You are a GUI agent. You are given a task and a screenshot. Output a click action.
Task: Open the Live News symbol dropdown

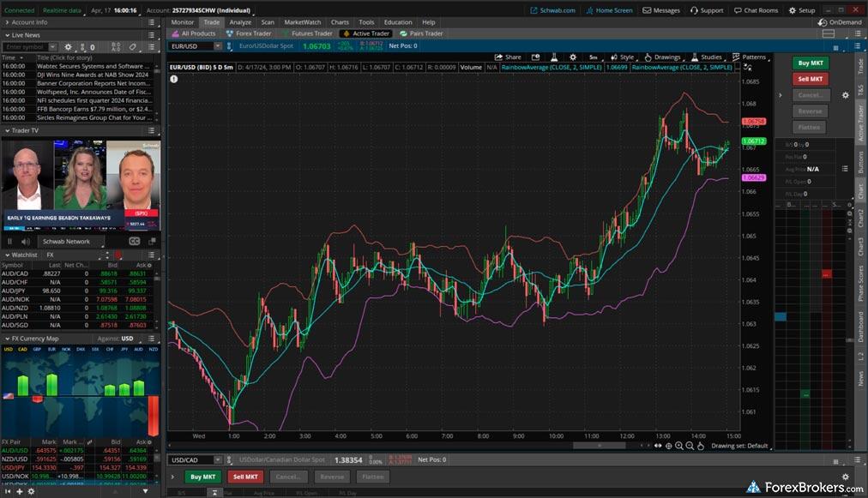tap(52, 47)
